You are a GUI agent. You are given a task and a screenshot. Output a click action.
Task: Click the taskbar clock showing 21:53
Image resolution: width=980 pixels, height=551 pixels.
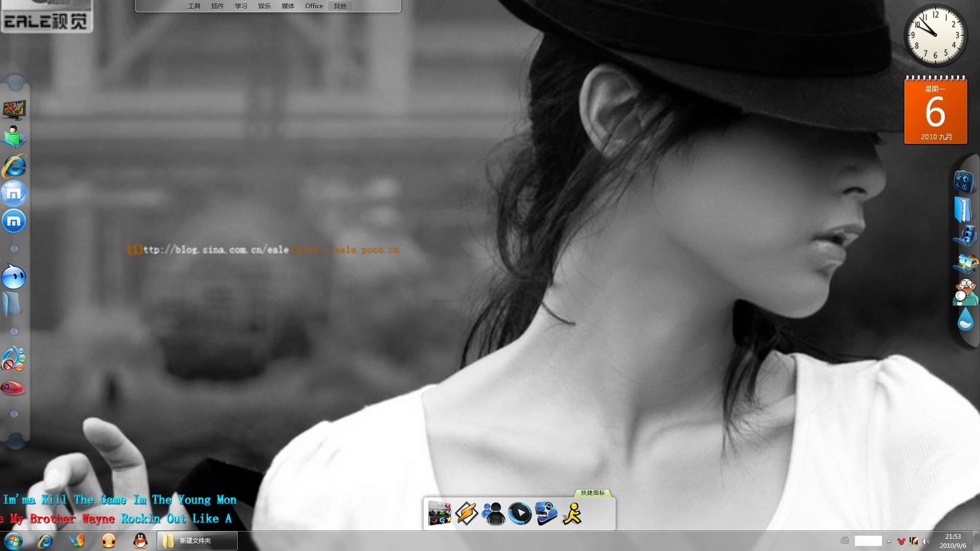tap(952, 541)
